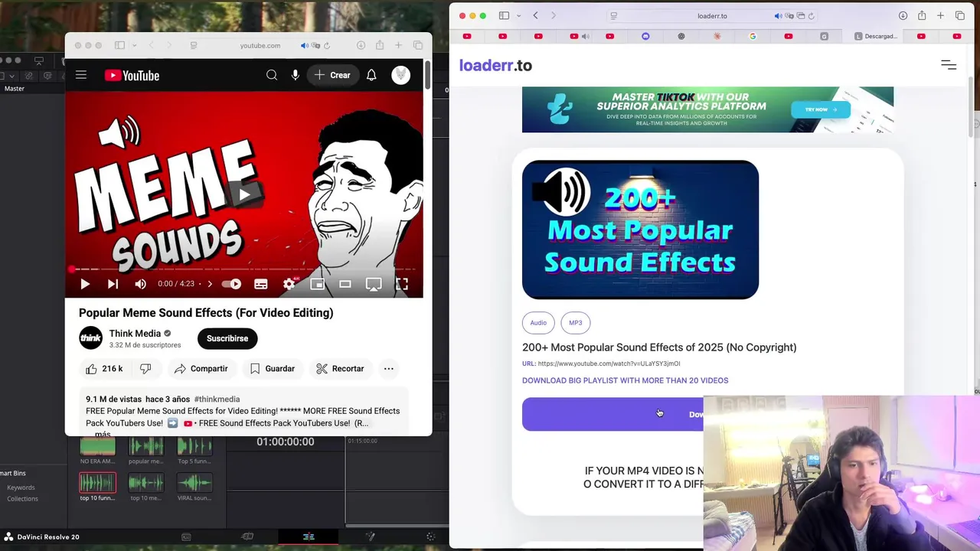Open YouTube hamburger guide menu

pos(81,75)
